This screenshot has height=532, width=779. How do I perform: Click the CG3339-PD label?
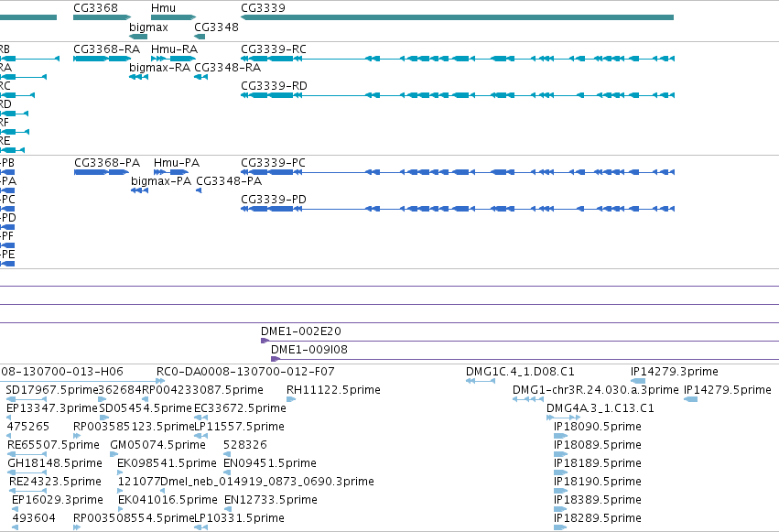274,200
